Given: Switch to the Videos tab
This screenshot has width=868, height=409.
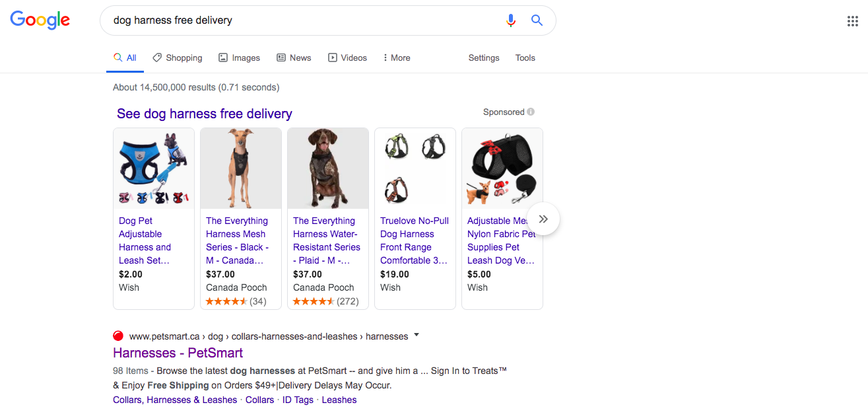Looking at the screenshot, I should [x=347, y=58].
